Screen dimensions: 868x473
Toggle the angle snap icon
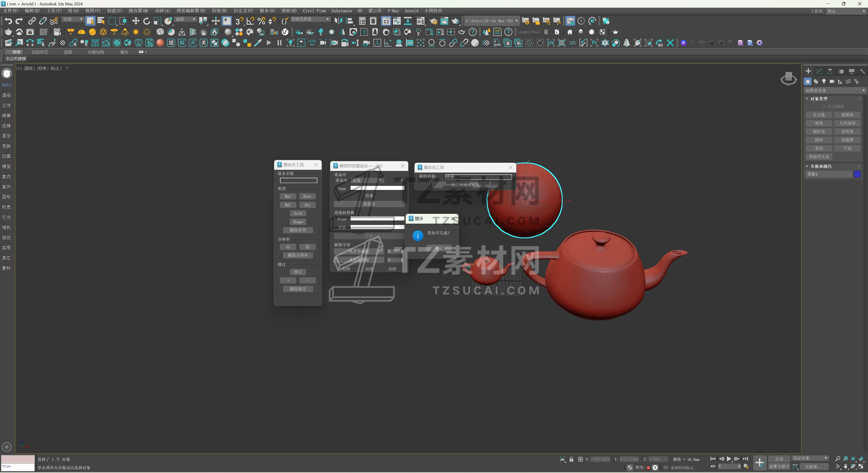[250, 21]
